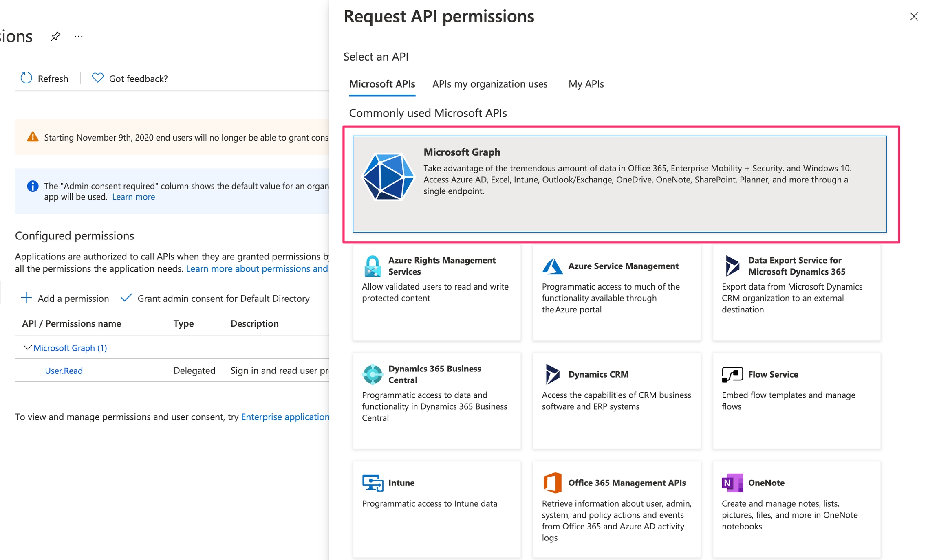Click the Flow Service icon

click(x=732, y=374)
